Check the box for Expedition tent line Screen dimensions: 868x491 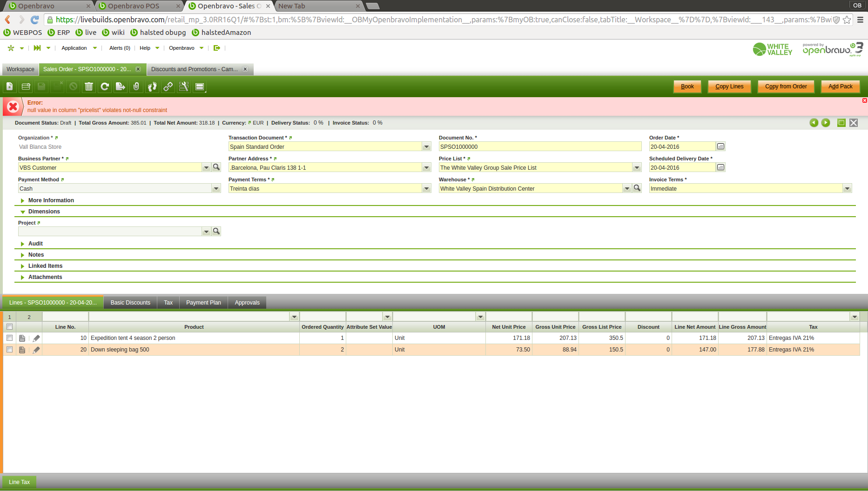tap(9, 338)
